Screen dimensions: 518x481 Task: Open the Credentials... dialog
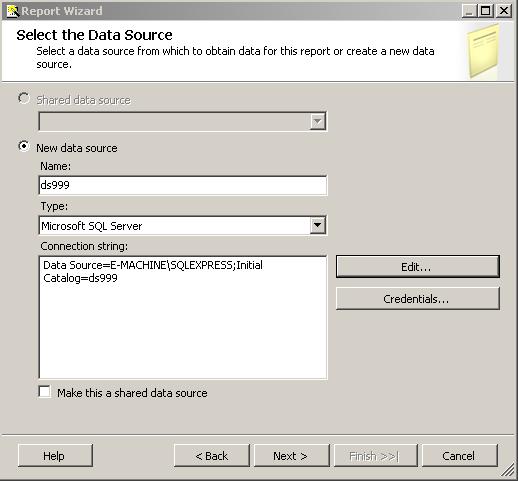tap(418, 299)
